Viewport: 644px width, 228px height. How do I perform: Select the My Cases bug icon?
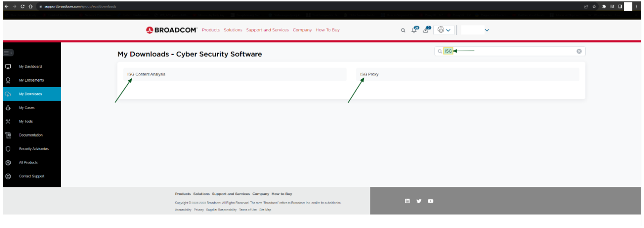(7, 108)
